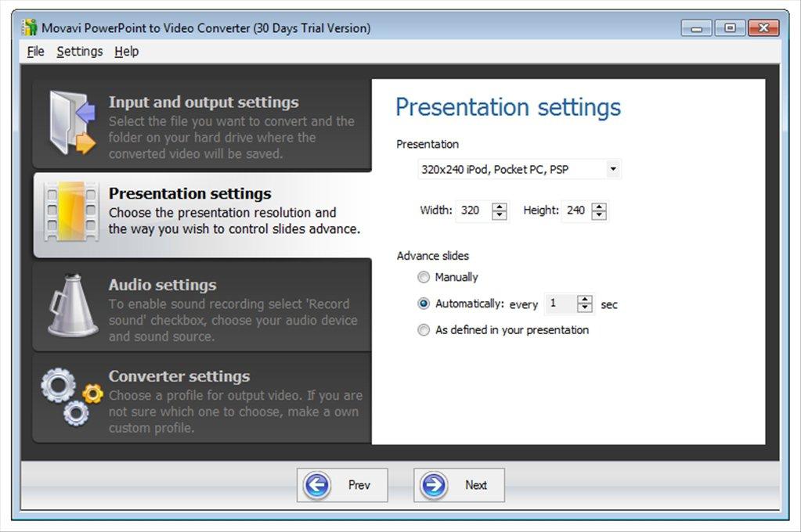Image resolution: width=801 pixels, height=532 pixels.
Task: Enable Automatically advance slides
Action: pos(424,304)
